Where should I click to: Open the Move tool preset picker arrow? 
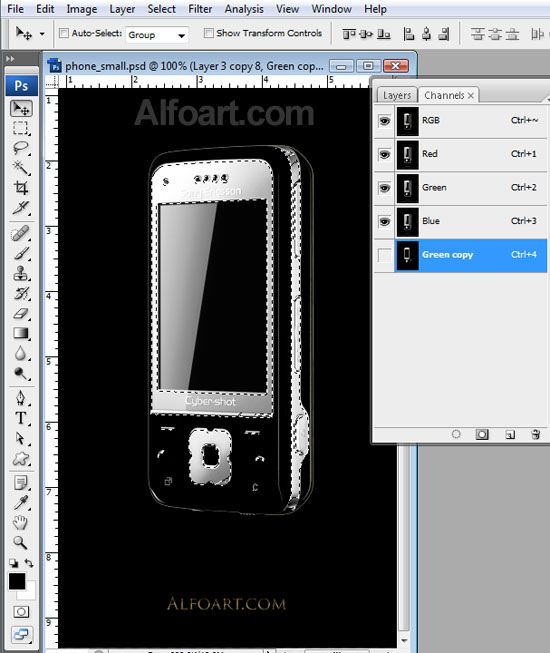(x=42, y=34)
